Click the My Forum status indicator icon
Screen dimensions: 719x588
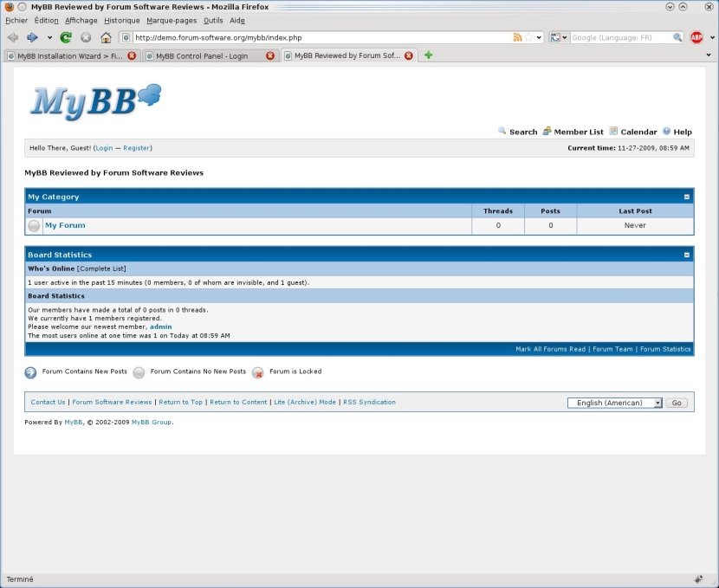(x=33, y=226)
